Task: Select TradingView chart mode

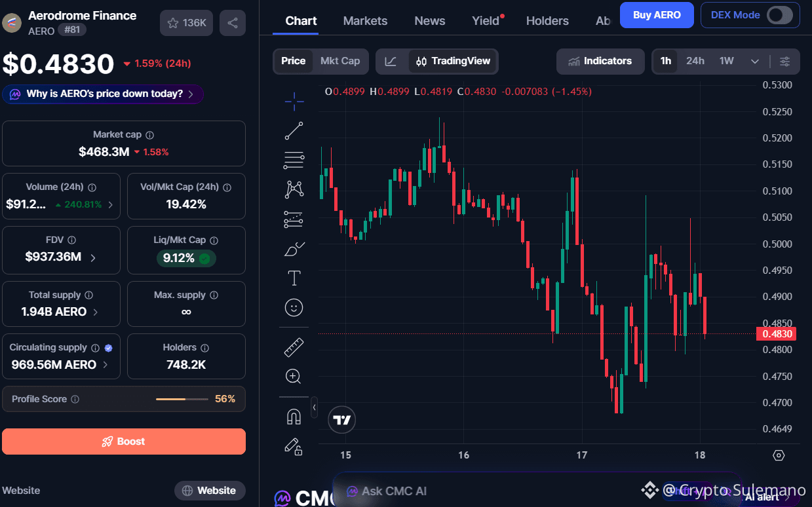Action: point(454,61)
